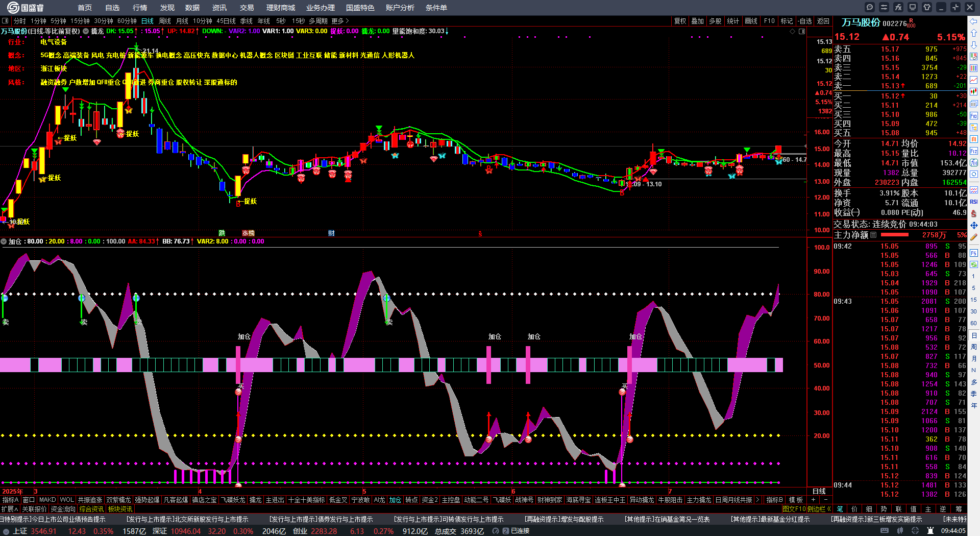The width and height of the screenshot is (980, 536).
Task: Open the line trend chart icon in right sidebar
Action: [x=974, y=80]
